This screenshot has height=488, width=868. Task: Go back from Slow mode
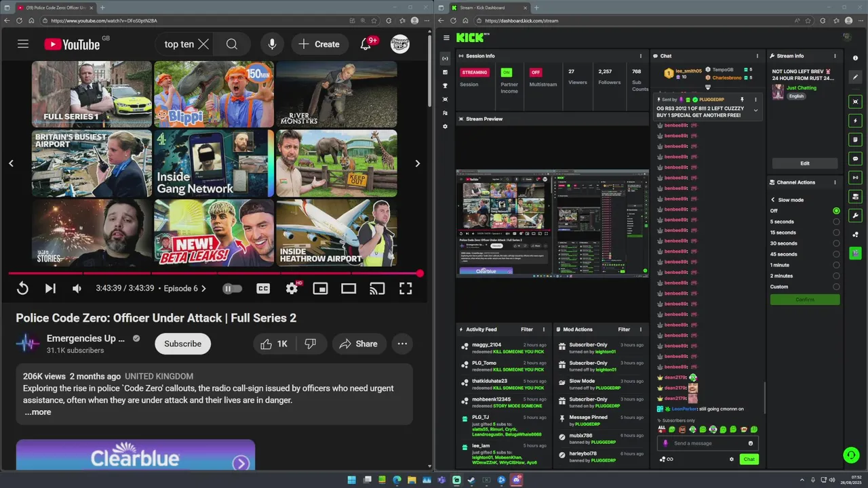pyautogui.click(x=773, y=200)
